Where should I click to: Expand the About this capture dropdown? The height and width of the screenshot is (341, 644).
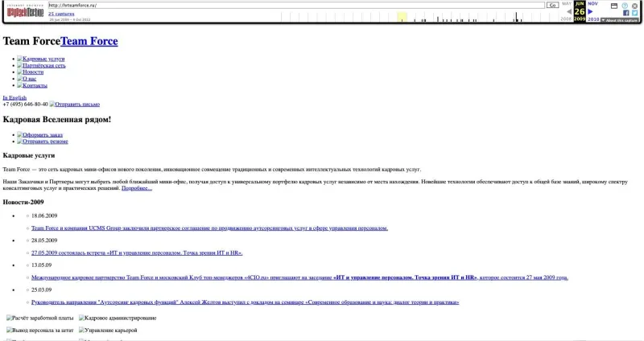[x=619, y=20]
